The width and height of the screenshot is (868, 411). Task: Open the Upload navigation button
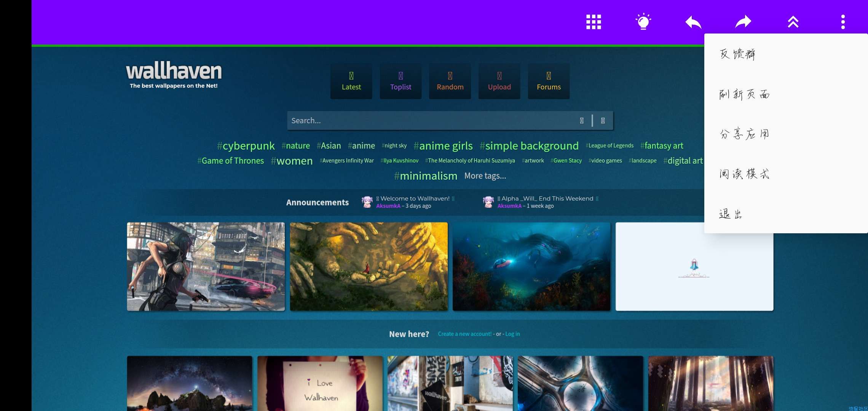(499, 81)
